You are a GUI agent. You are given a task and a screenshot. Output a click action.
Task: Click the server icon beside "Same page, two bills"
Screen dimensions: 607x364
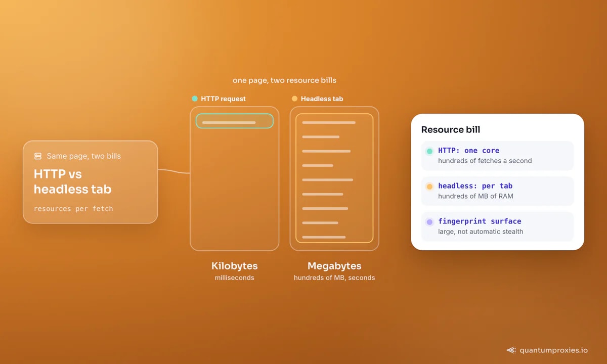point(38,156)
